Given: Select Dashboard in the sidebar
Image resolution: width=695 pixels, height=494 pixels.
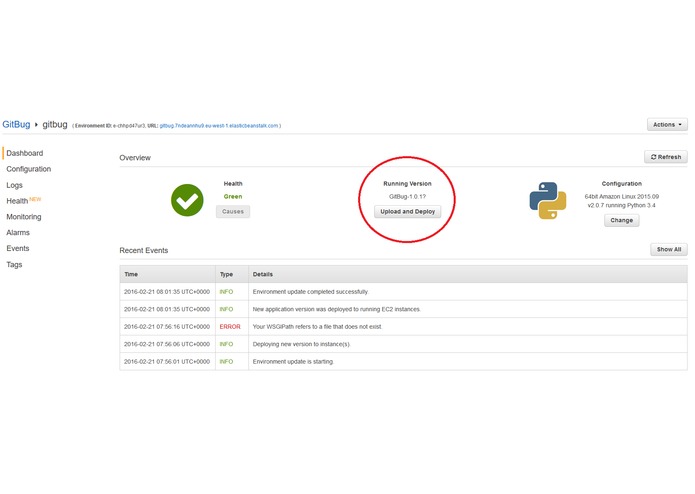Looking at the screenshot, I should click(x=25, y=153).
